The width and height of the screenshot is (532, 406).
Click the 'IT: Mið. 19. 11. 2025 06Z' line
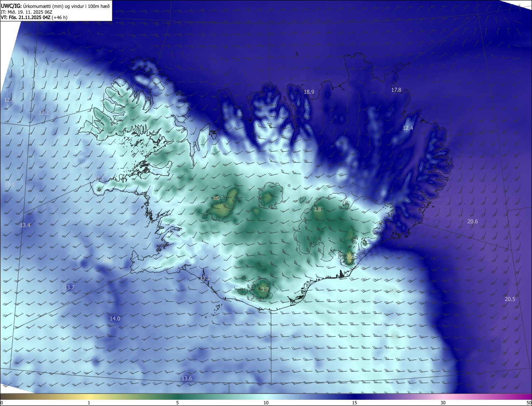click(x=26, y=12)
